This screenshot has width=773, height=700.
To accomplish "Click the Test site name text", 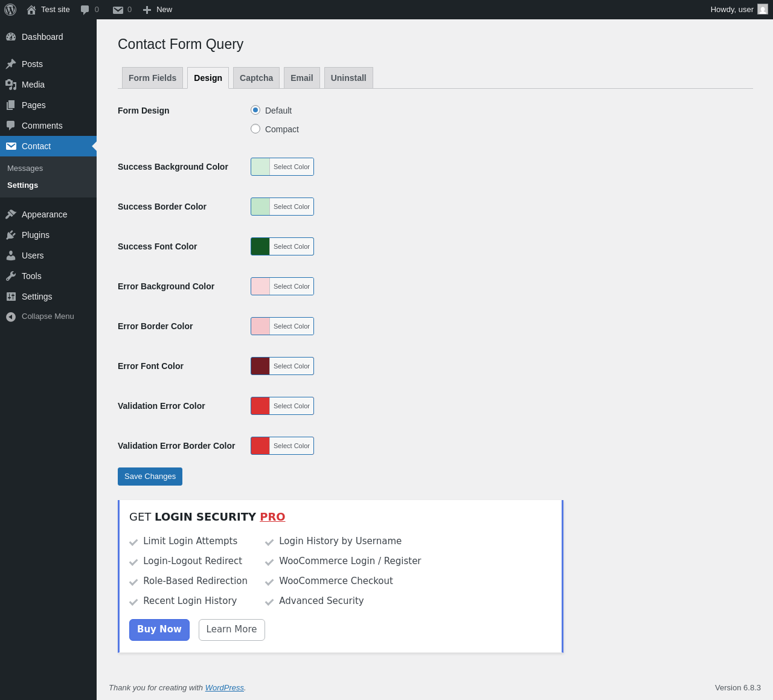I will [56, 10].
